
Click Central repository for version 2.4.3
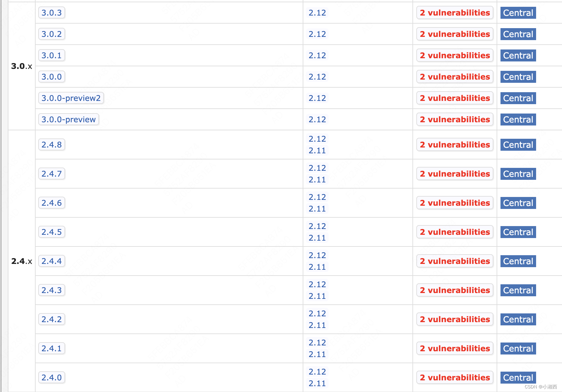pyautogui.click(x=518, y=290)
